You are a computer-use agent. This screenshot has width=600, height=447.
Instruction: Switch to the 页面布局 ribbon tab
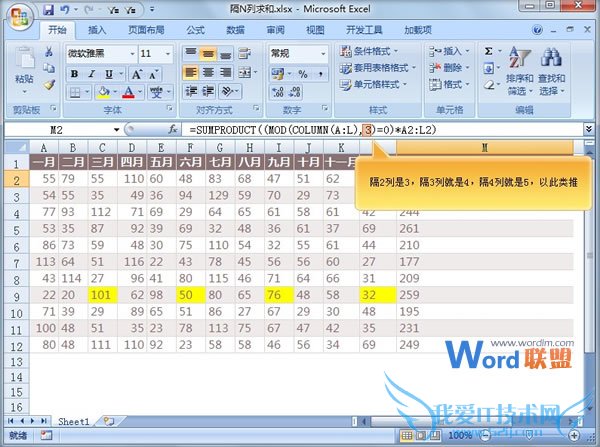click(x=146, y=30)
